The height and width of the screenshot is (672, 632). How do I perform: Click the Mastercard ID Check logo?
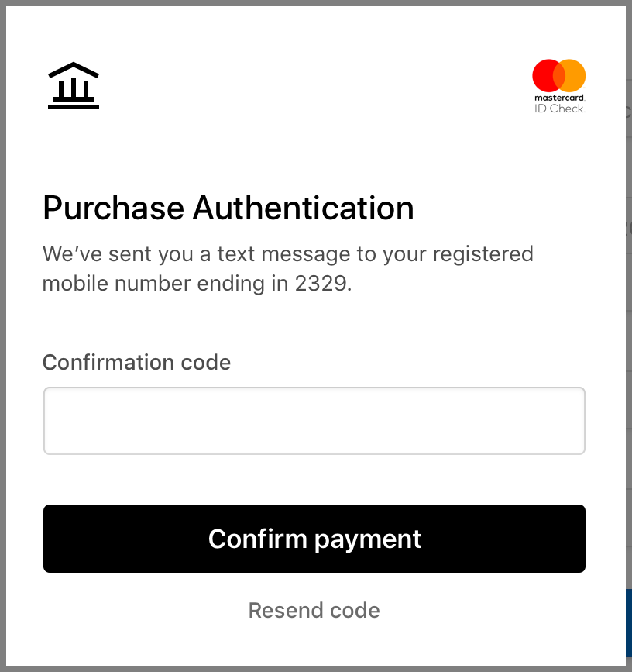(558, 86)
